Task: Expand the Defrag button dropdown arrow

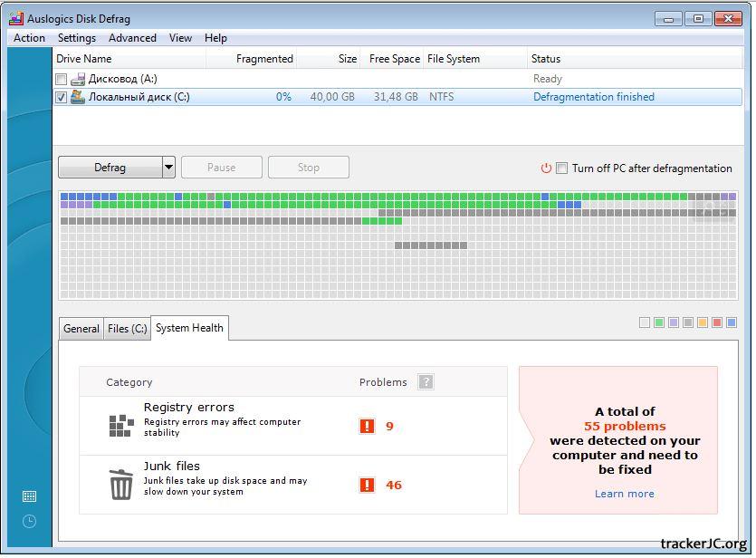Action: point(168,168)
